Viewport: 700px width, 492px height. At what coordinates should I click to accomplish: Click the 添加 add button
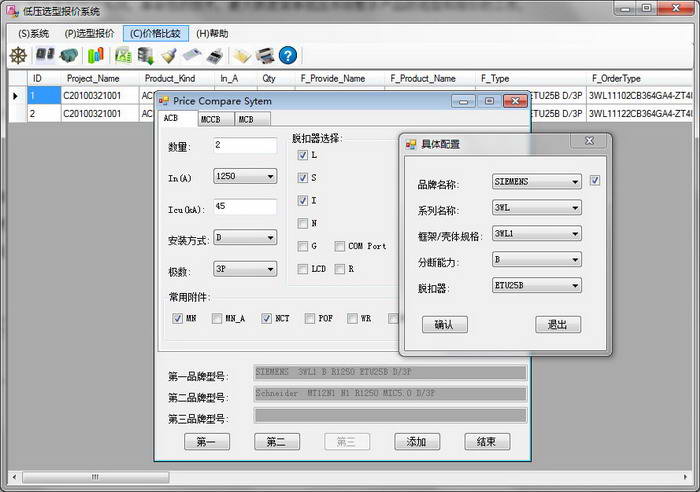pyautogui.click(x=417, y=441)
